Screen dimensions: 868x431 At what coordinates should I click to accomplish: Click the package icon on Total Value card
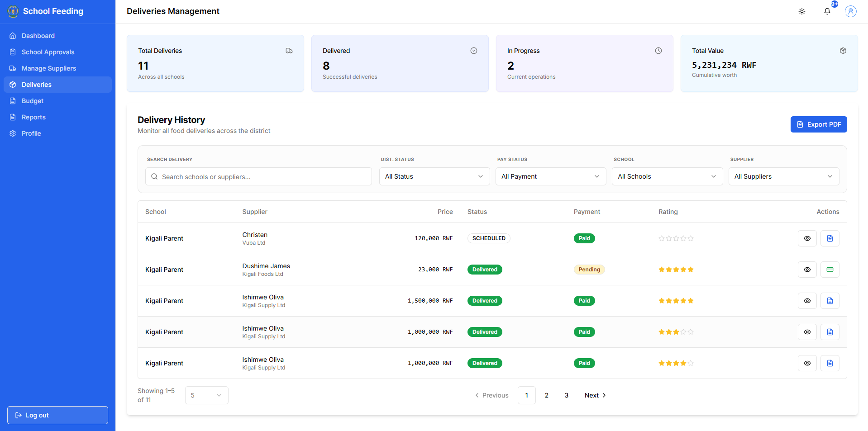(x=843, y=51)
